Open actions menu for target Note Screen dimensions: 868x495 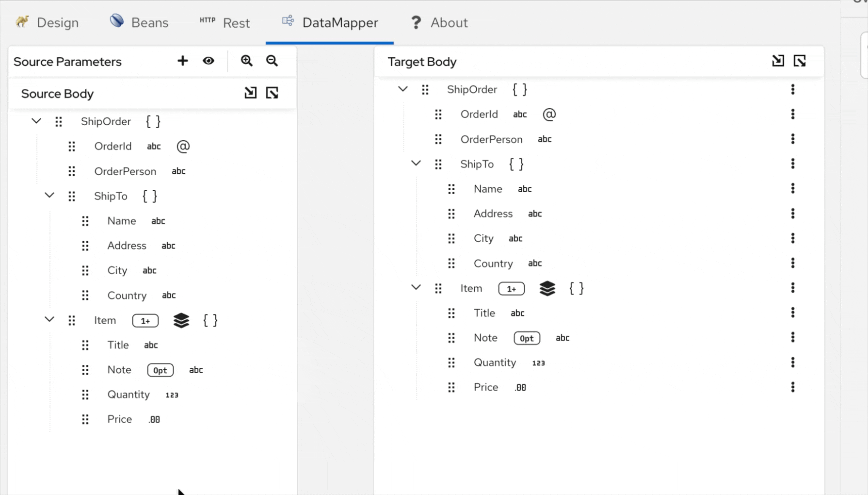coord(793,337)
